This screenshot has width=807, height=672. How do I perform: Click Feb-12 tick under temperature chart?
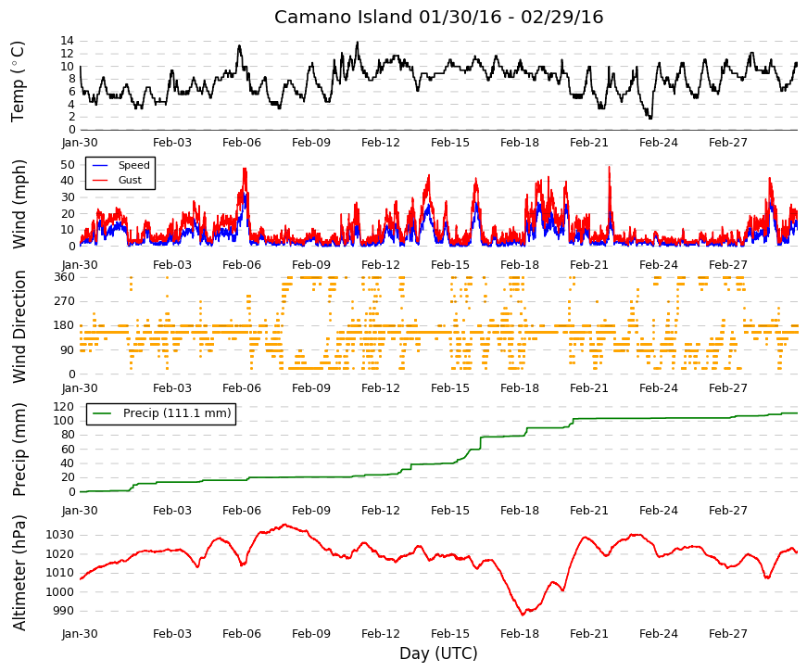pyautogui.click(x=381, y=143)
